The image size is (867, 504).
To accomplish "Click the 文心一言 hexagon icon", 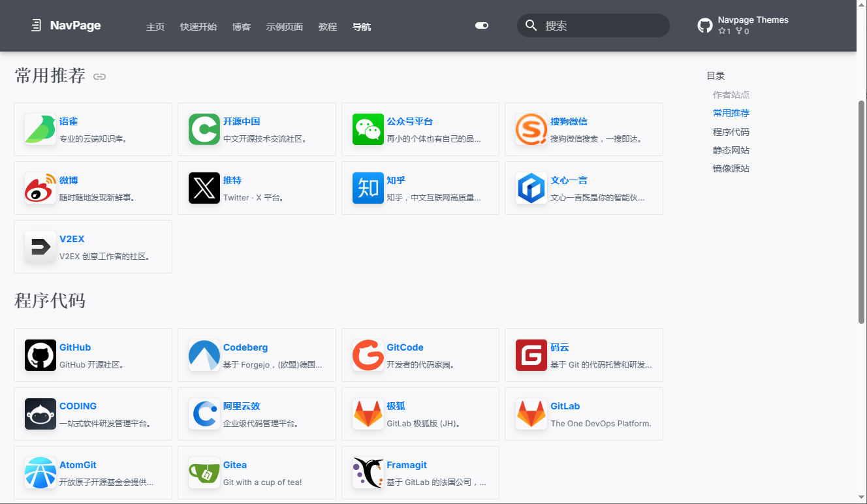I will pos(531,188).
